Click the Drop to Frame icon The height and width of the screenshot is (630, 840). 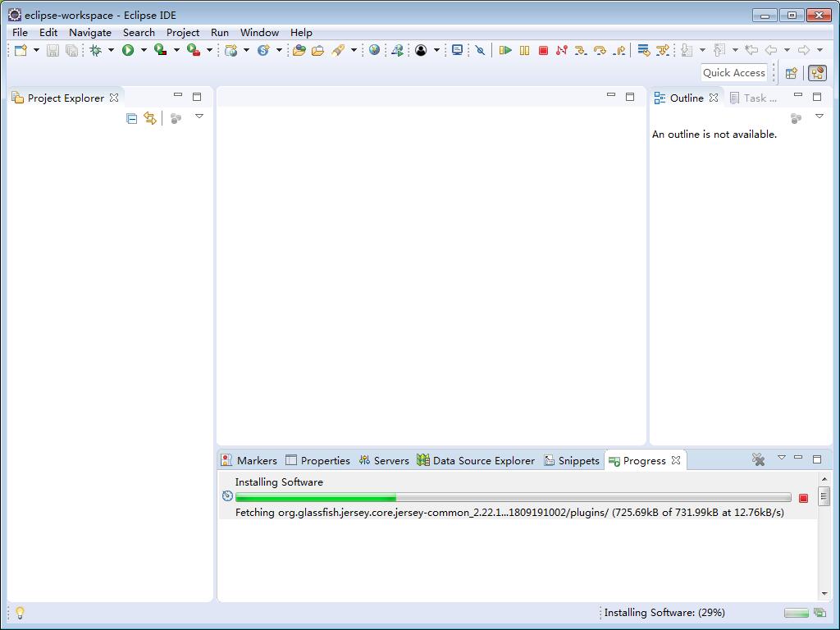(644, 50)
